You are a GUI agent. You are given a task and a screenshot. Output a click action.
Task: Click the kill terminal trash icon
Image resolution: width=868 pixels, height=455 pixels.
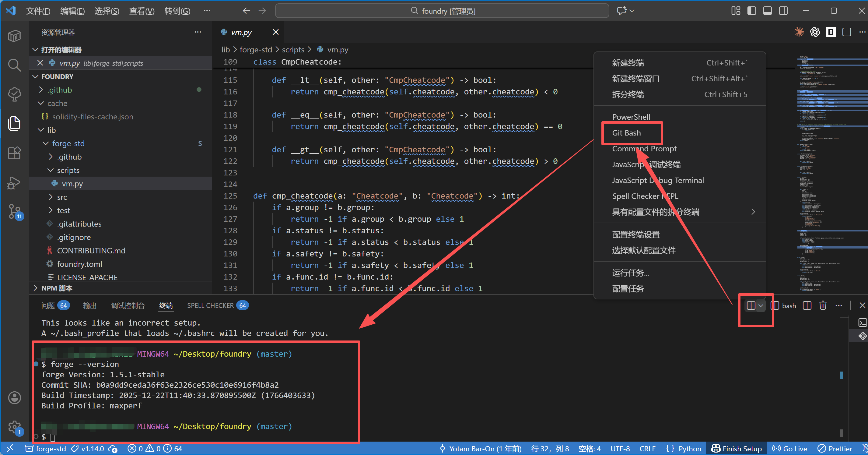click(823, 305)
